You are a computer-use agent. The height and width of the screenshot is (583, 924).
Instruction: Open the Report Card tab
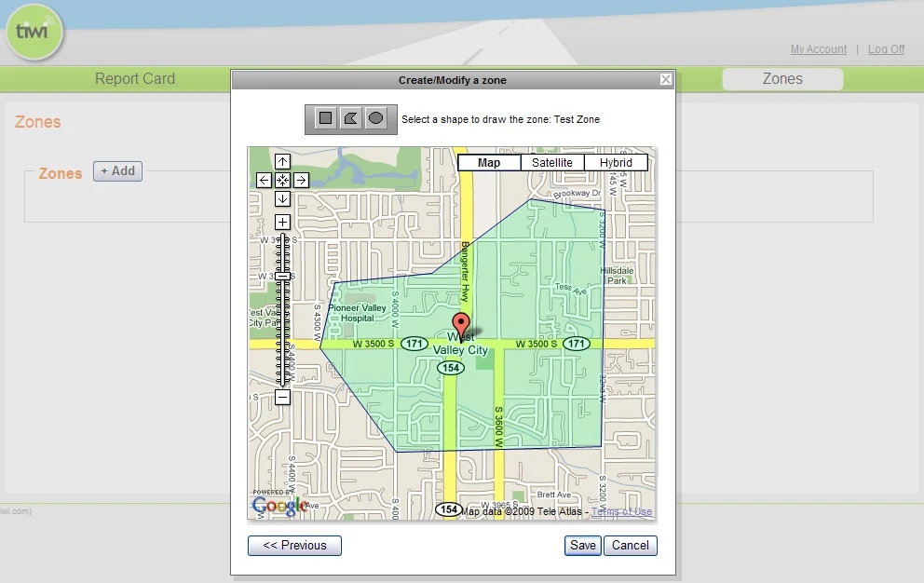pos(135,79)
